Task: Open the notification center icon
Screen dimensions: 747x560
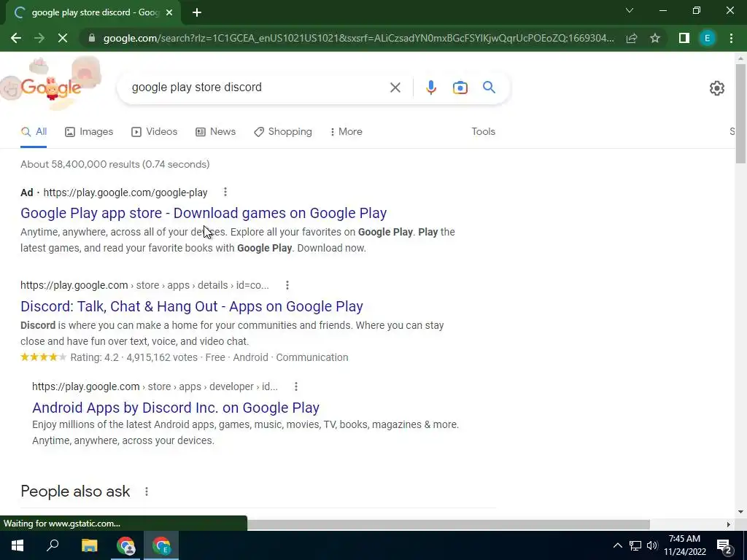Action: (x=724, y=545)
